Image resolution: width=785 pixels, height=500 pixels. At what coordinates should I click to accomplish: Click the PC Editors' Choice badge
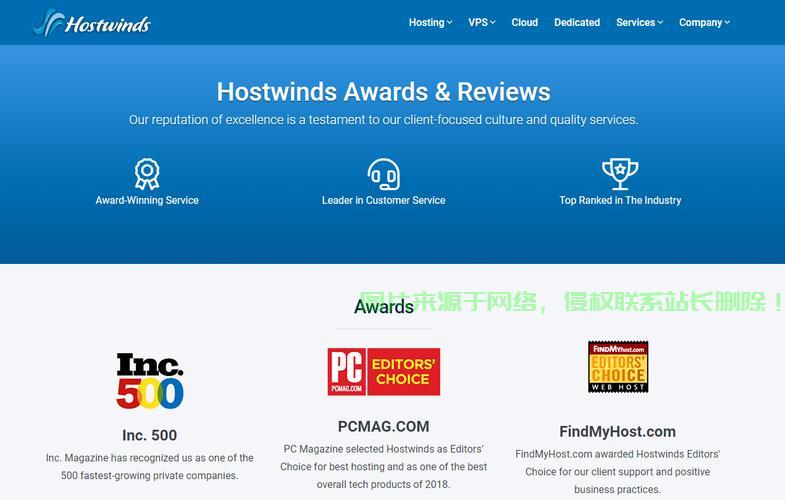pos(384,372)
